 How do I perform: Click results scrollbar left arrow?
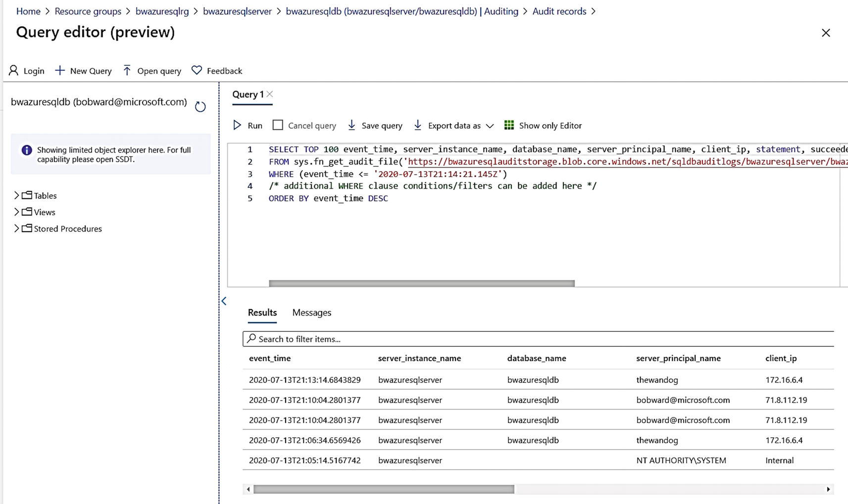pyautogui.click(x=248, y=489)
